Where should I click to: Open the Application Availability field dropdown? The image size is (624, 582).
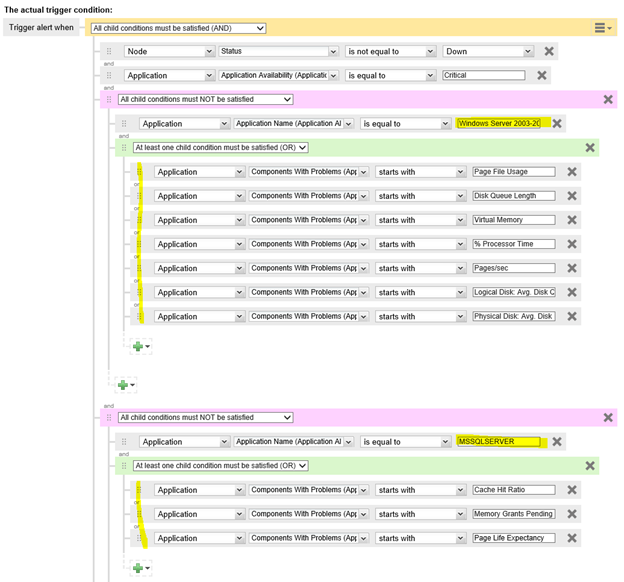[x=279, y=75]
